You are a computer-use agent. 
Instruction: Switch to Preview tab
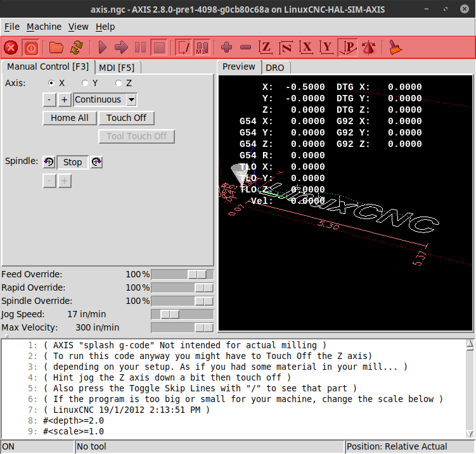[239, 66]
